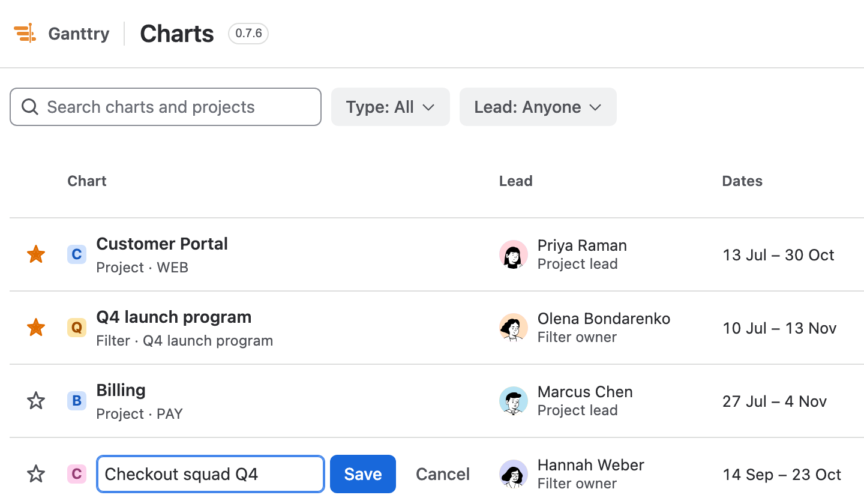
Task: Open the Type: All filter dropdown
Action: [391, 107]
